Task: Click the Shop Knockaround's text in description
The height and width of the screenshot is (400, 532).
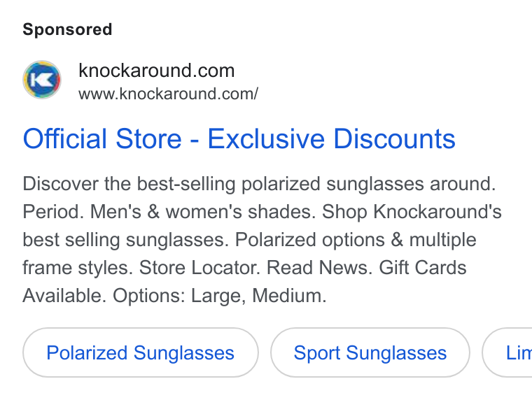Action: coord(412,212)
